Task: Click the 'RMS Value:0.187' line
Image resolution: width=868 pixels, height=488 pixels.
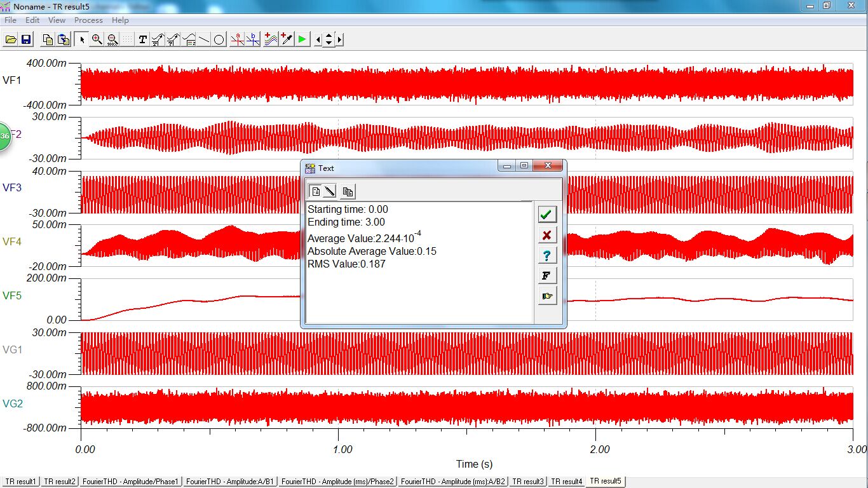Action: click(x=346, y=264)
